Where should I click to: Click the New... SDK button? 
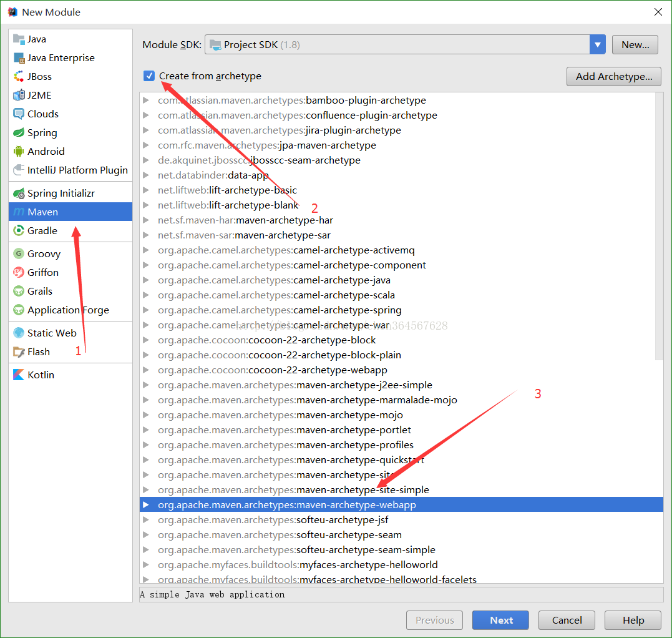click(635, 44)
